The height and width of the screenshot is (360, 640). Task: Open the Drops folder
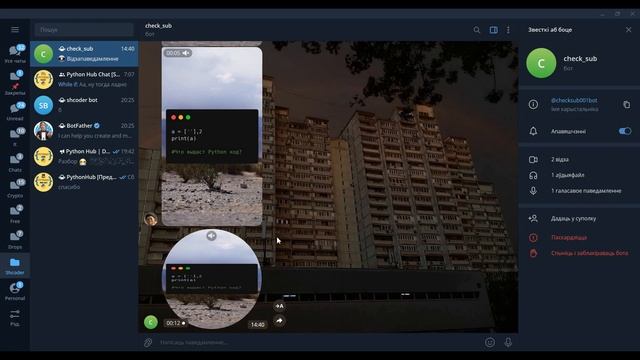tap(15, 239)
